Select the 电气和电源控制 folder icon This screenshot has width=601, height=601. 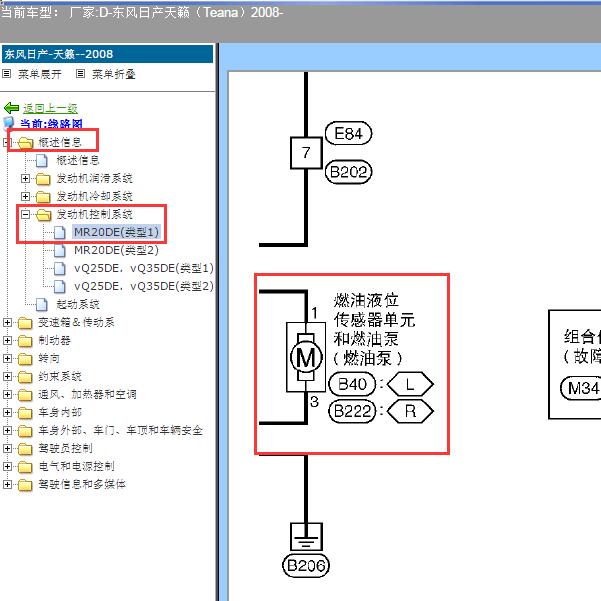[25, 466]
